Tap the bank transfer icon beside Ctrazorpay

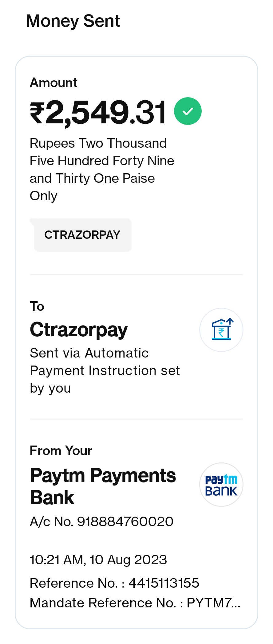click(221, 330)
